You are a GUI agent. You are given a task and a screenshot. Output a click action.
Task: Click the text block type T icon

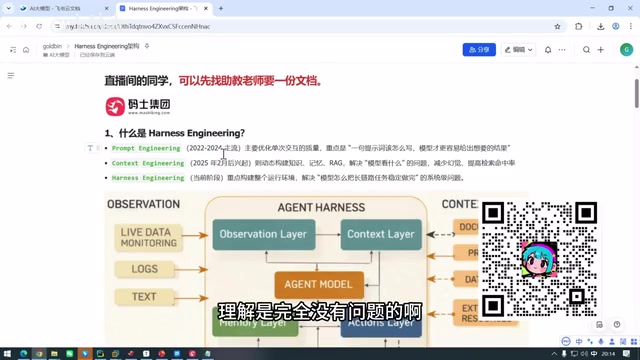[x=90, y=148]
